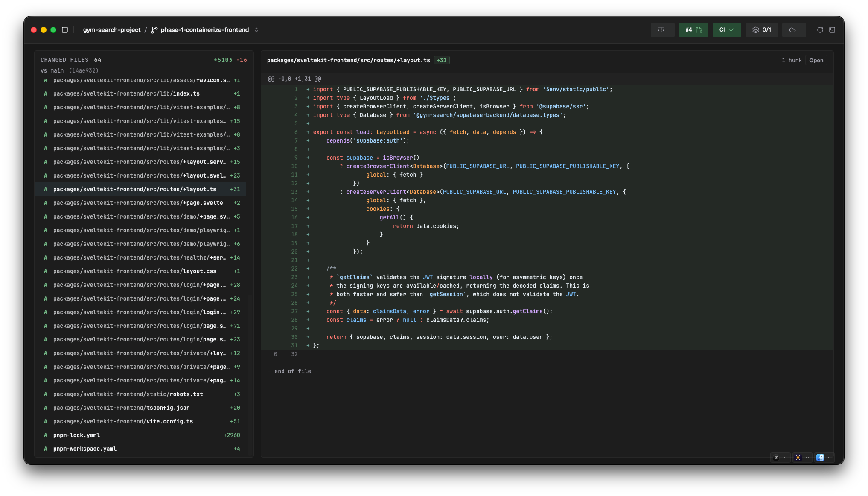Select private/+page file with +9
868x496 pixels.
(141, 367)
